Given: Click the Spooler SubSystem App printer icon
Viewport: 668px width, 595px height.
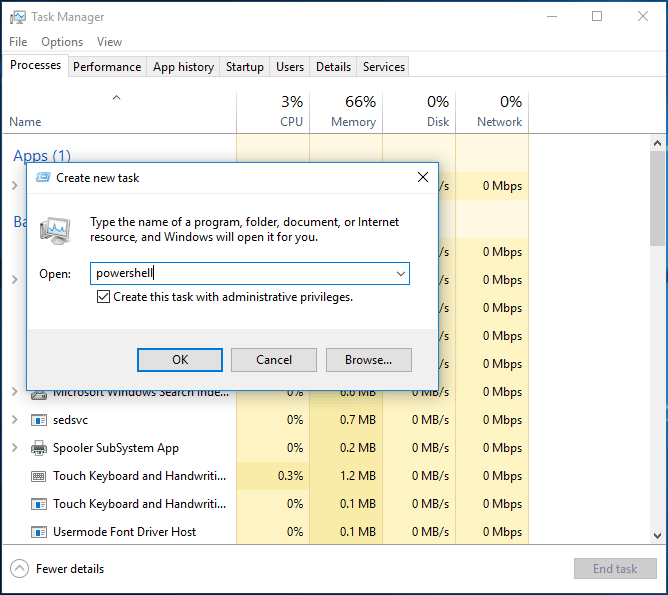Looking at the screenshot, I should (x=39, y=448).
